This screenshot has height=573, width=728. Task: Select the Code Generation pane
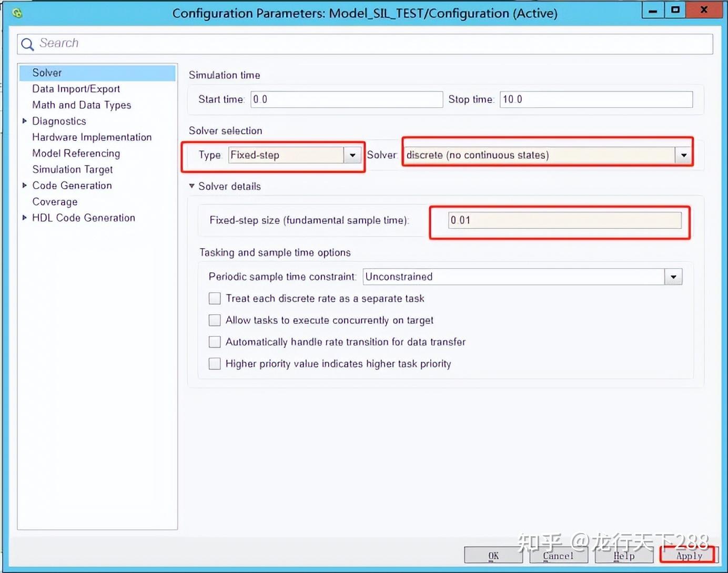(72, 186)
